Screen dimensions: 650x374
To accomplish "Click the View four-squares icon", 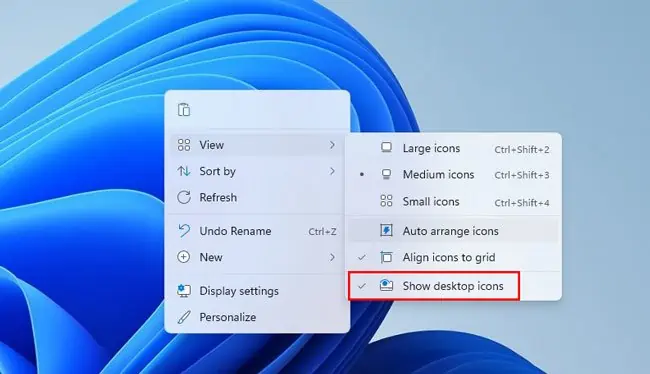I will tap(184, 145).
